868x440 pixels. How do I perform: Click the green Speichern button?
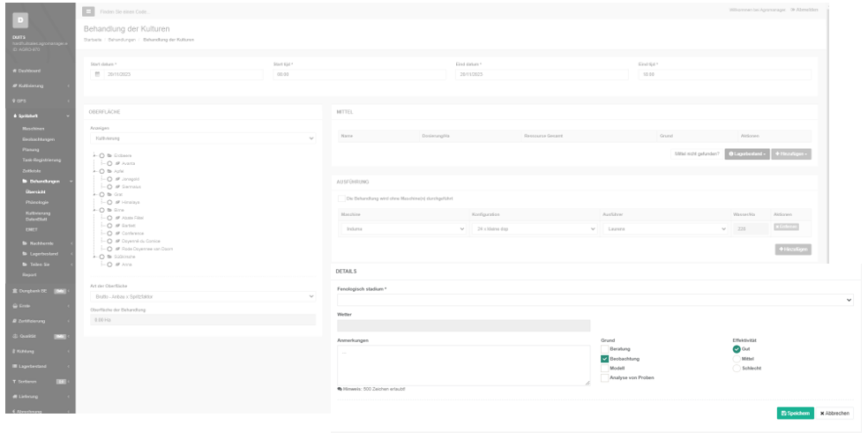tap(796, 414)
